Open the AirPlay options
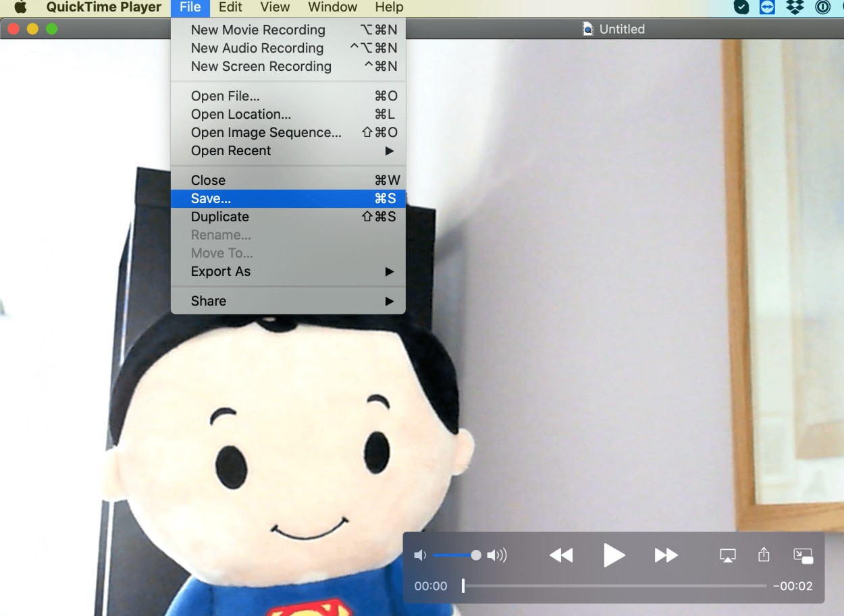Viewport: 844px width, 616px height. 728,555
